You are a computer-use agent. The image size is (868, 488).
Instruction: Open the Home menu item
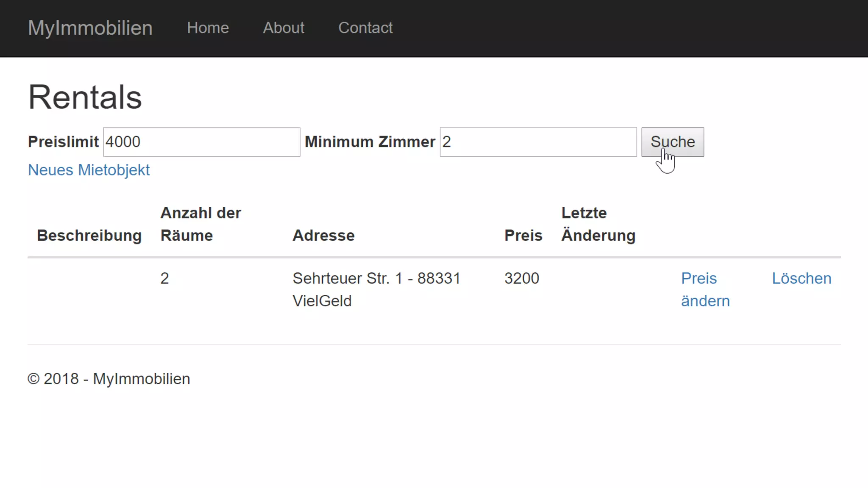click(x=208, y=28)
